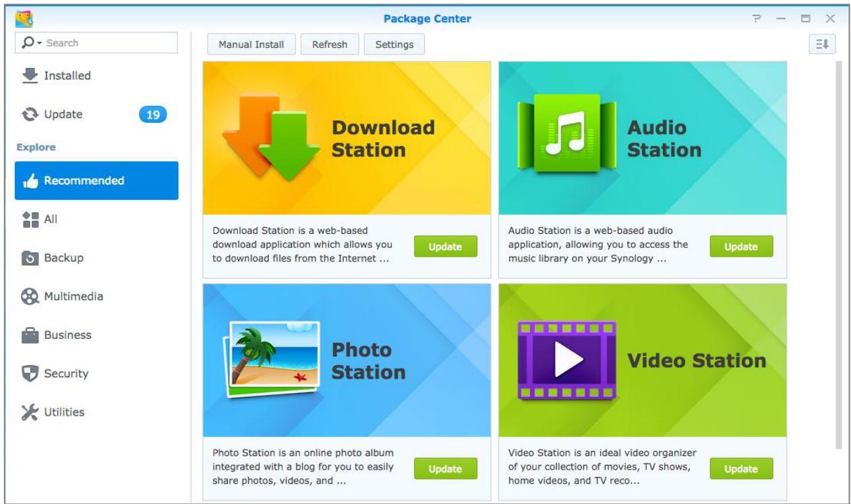Click the Photo Station beach photo icon
The image size is (851, 504).
coord(271,360)
